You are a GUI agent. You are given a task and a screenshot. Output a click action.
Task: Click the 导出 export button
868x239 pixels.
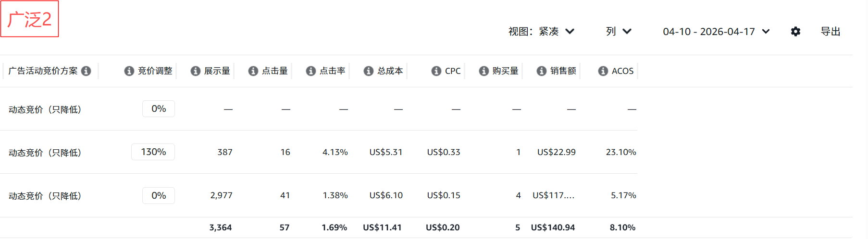830,32
